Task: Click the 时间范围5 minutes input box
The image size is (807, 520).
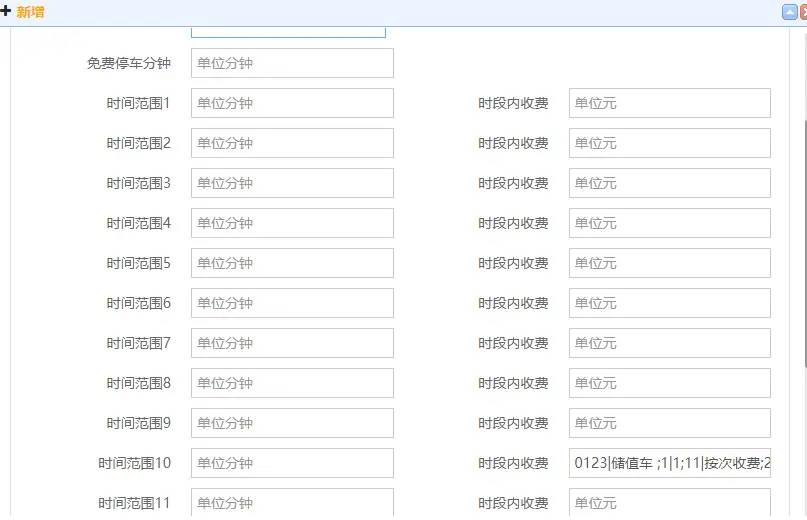Action: point(292,263)
